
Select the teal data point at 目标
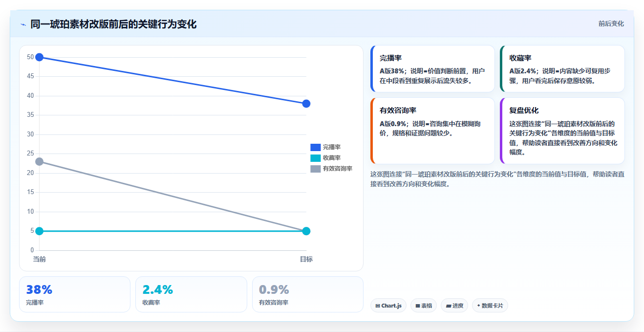point(306,231)
